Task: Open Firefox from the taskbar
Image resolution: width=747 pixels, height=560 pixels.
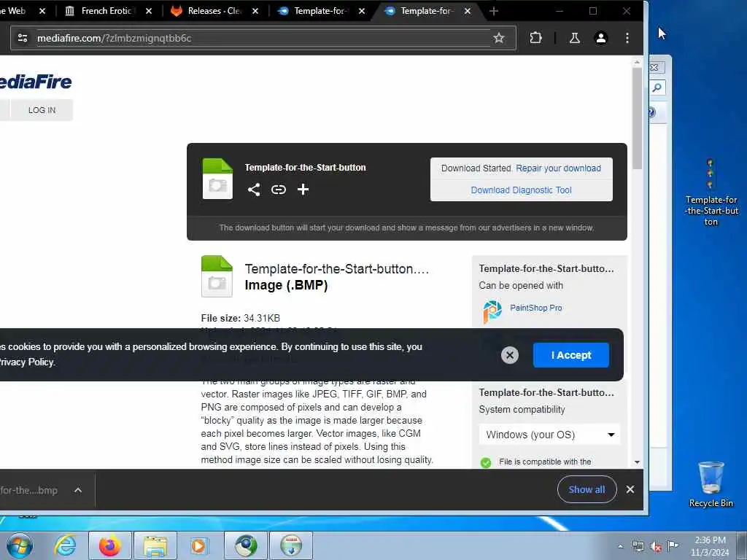Action: tap(110, 545)
